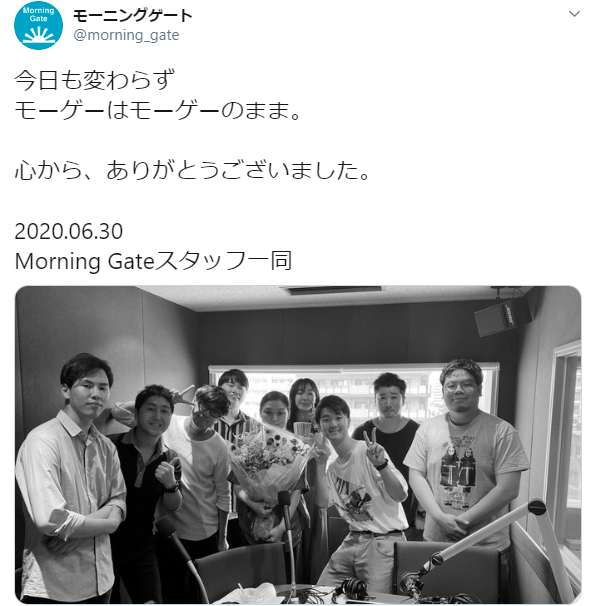
Task: Click the text モーゲーはモーゲーのまま。
Action: 158,111
